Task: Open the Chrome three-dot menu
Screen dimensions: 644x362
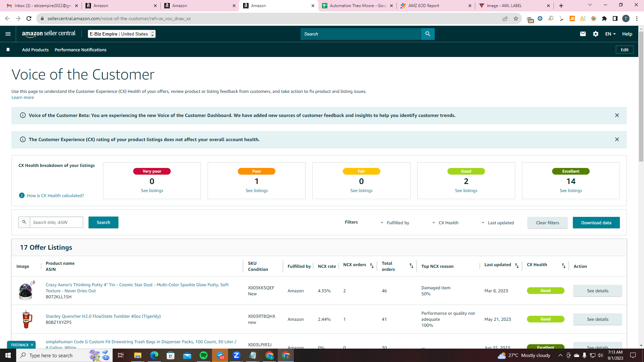Action: [637, 18]
